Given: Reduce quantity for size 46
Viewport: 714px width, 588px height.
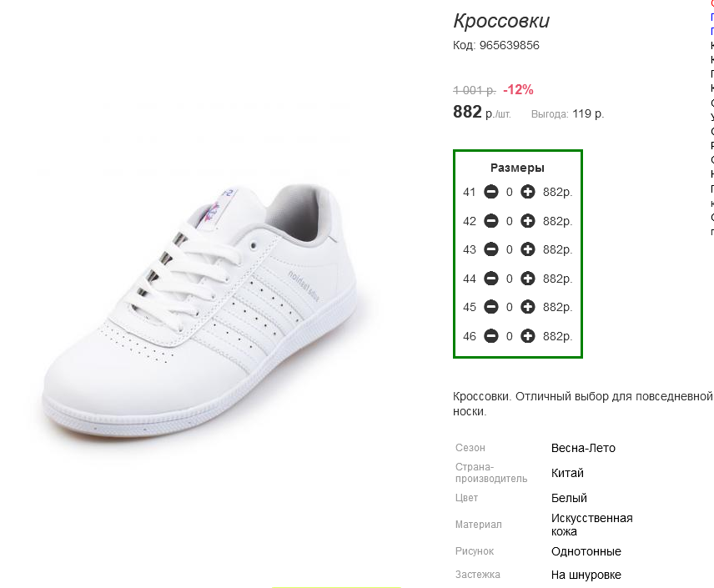Looking at the screenshot, I should tap(491, 336).
